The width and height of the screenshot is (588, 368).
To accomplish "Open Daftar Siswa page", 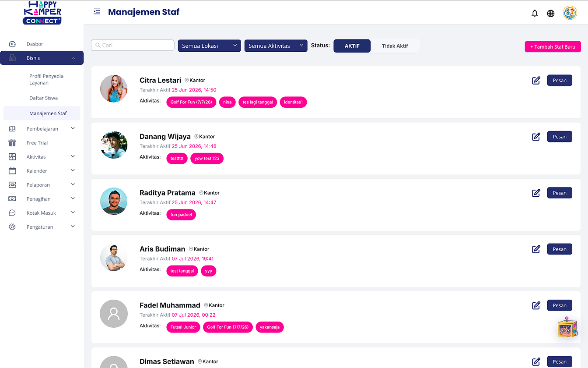I will [x=43, y=98].
